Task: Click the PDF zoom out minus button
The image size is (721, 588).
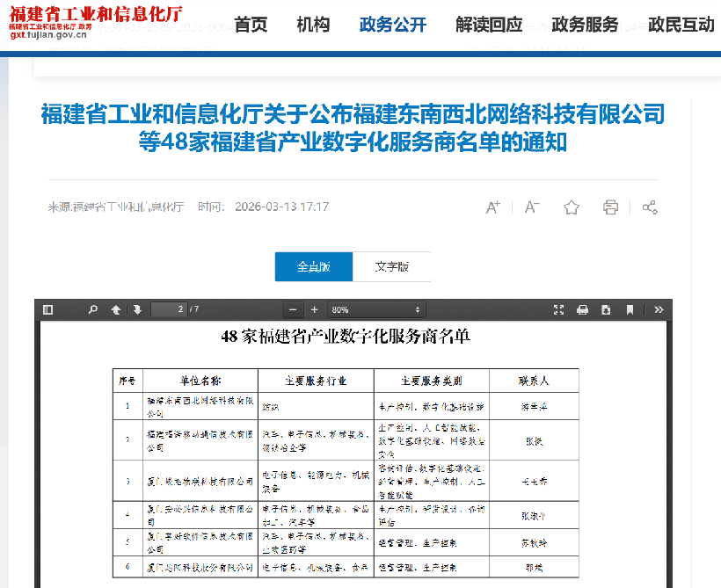Action: pos(294,309)
